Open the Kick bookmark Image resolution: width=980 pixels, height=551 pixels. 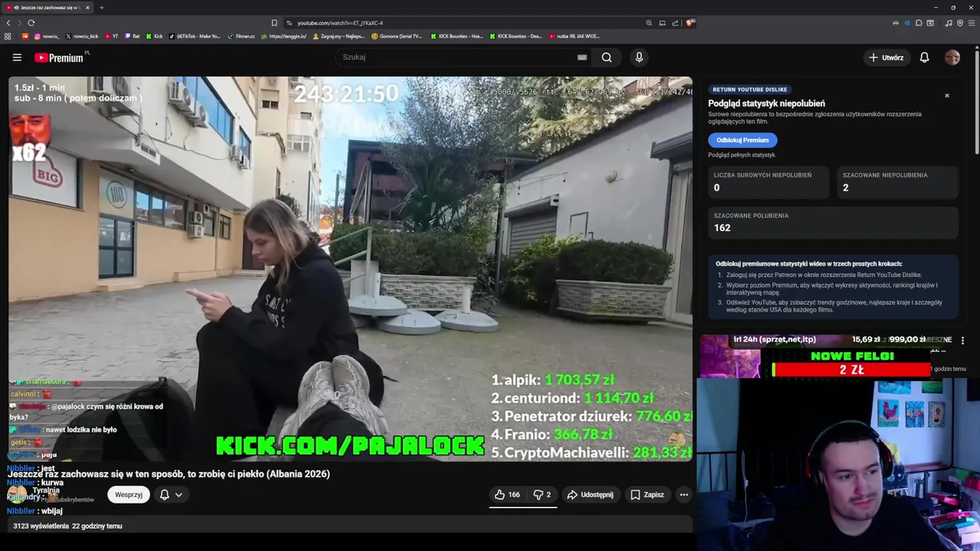coord(155,36)
